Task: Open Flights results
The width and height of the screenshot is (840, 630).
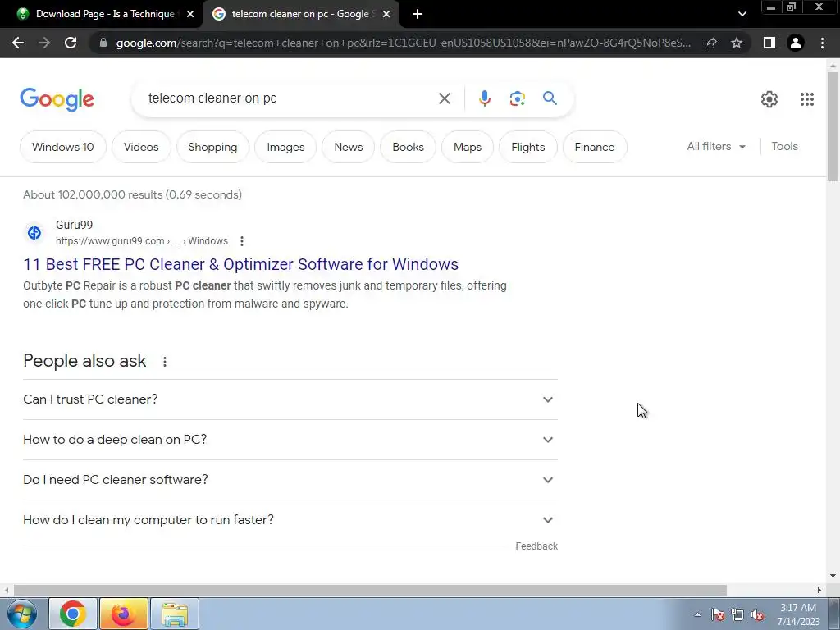Action: (x=527, y=147)
